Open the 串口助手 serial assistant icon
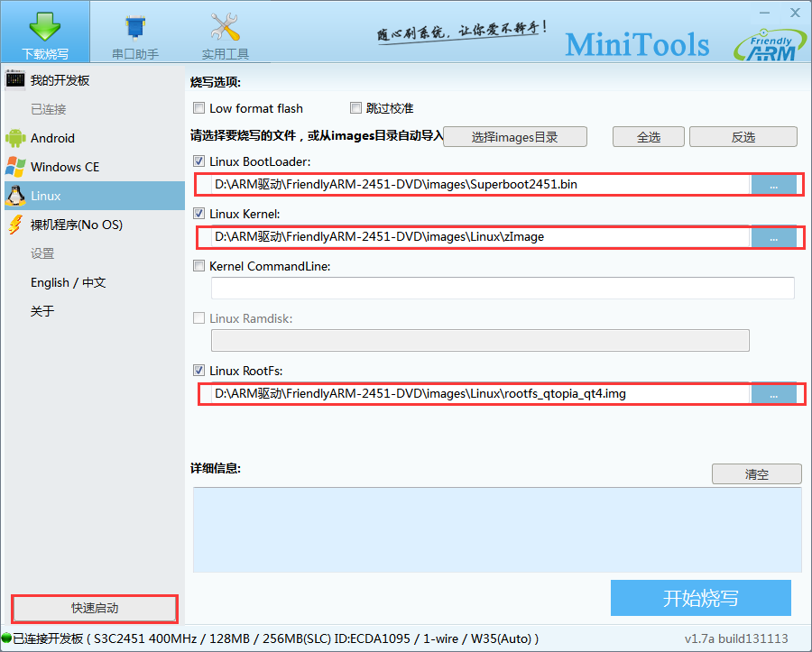Viewport: 812px width, 652px height. point(135,27)
